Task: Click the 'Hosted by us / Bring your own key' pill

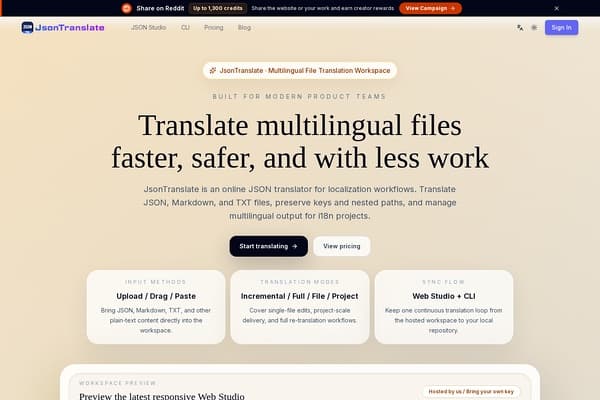Action: 471,392
